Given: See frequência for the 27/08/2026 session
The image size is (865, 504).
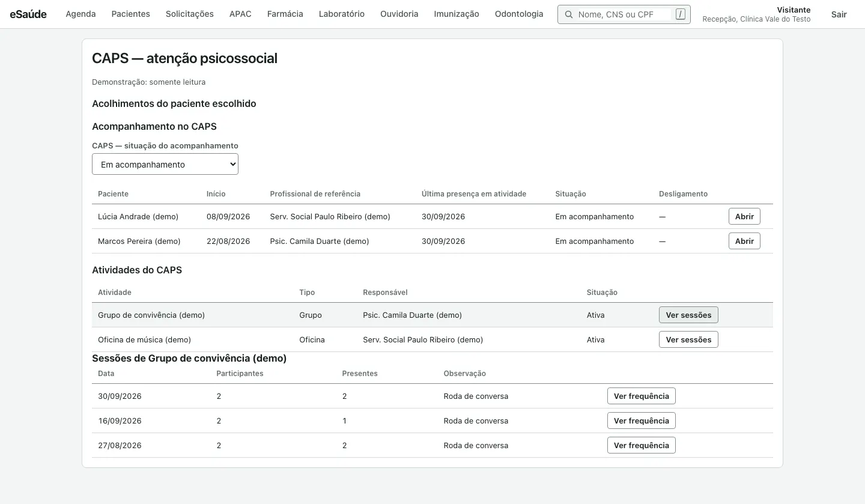Looking at the screenshot, I should pos(642,445).
